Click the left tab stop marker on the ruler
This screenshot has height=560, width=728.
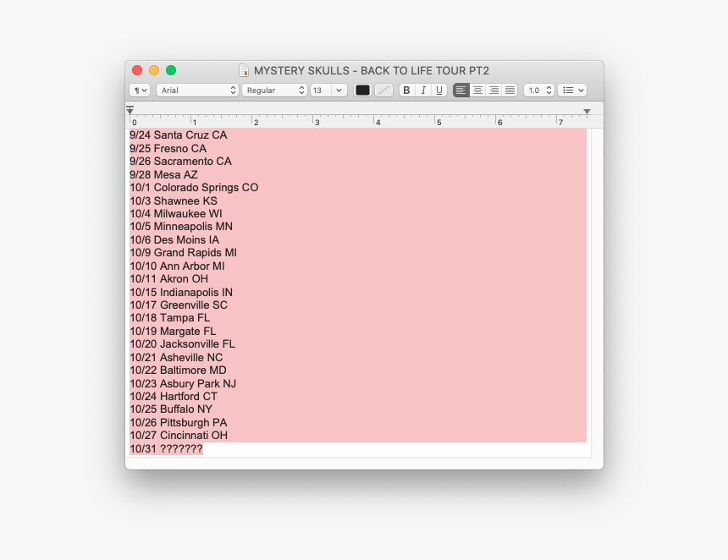tap(130, 108)
